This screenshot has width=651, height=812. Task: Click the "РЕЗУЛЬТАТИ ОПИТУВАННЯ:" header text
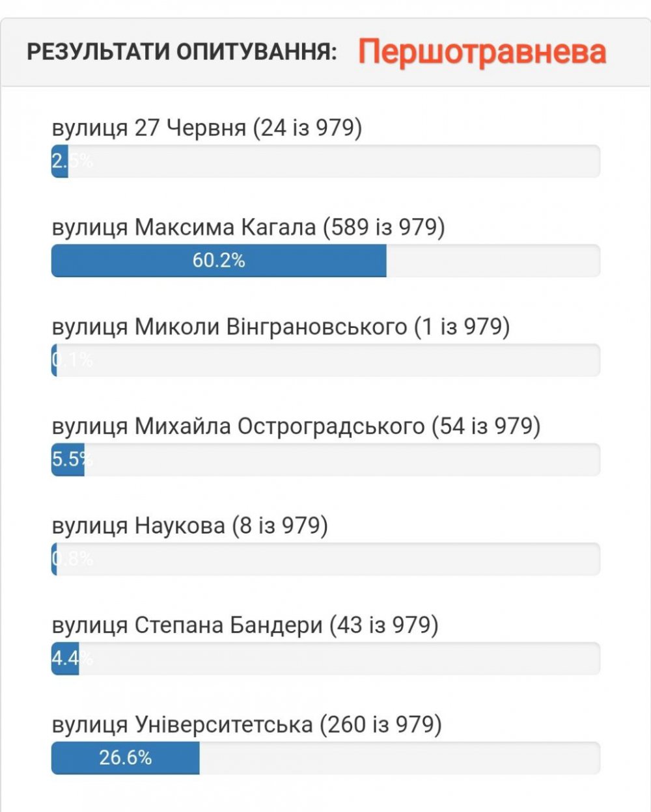click(182, 52)
